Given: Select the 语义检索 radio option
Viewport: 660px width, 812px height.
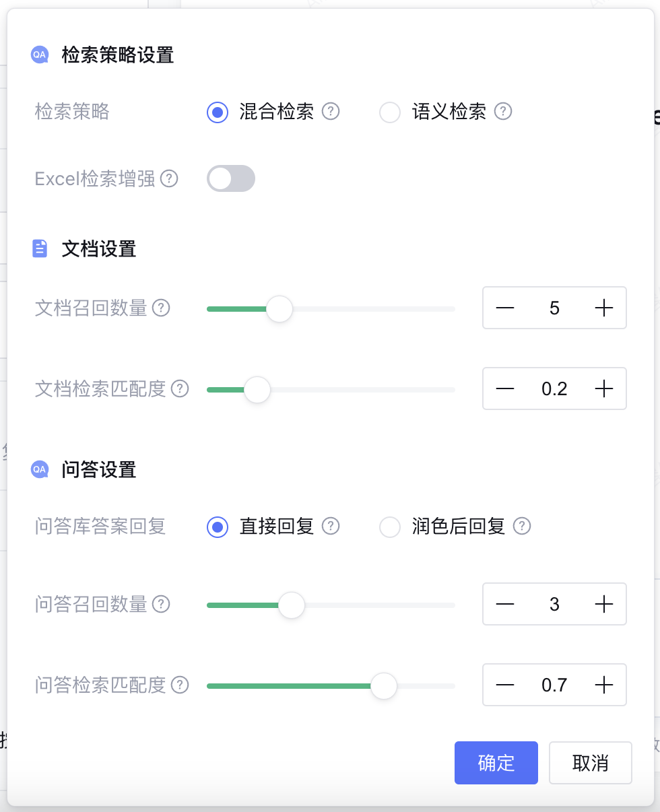Looking at the screenshot, I should tap(390, 112).
